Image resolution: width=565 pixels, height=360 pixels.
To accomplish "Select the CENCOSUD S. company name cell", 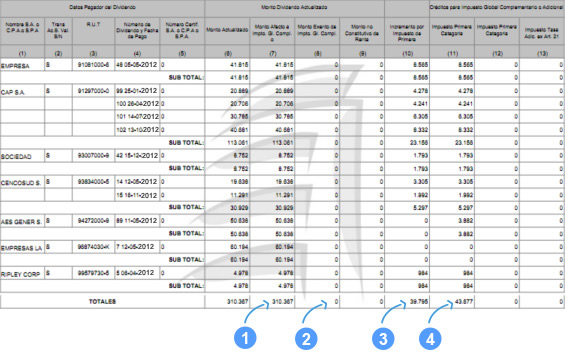I will pyautogui.click(x=22, y=182).
